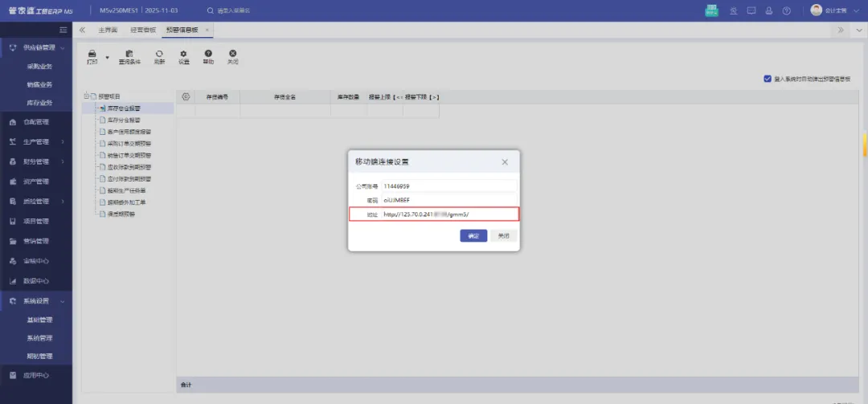
Task: Click the 确定 button in dialog
Action: point(473,236)
